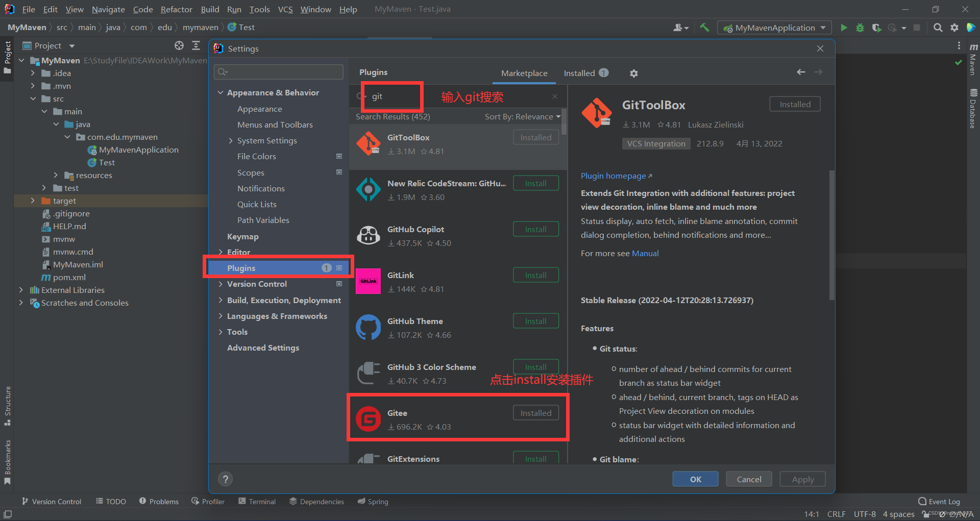Click the Collapse All icon in Project panel
Viewport: 980px width, 521px height.
tap(196, 45)
